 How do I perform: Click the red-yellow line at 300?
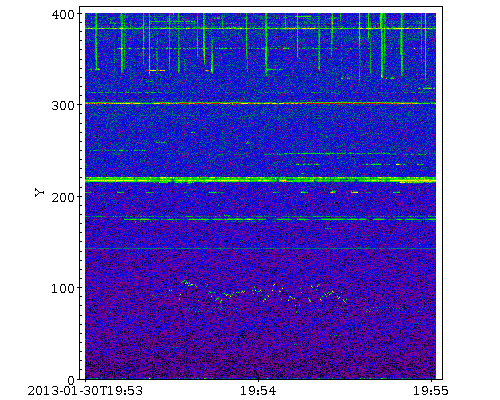[260, 104]
